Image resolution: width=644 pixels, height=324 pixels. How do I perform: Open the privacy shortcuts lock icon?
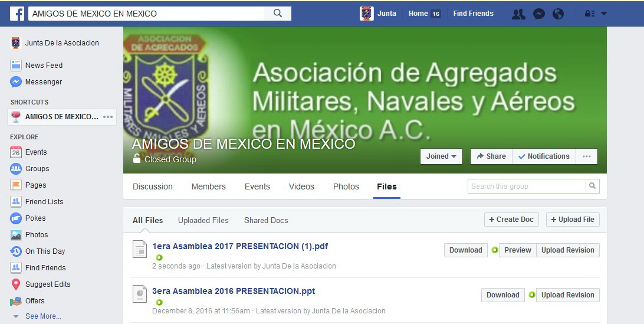(589, 14)
